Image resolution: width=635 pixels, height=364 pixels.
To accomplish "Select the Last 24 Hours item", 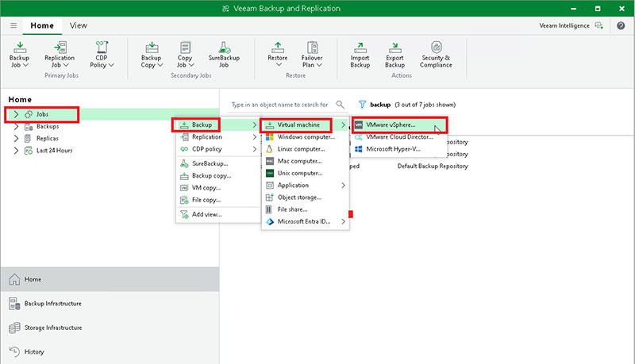I will 54,151.
